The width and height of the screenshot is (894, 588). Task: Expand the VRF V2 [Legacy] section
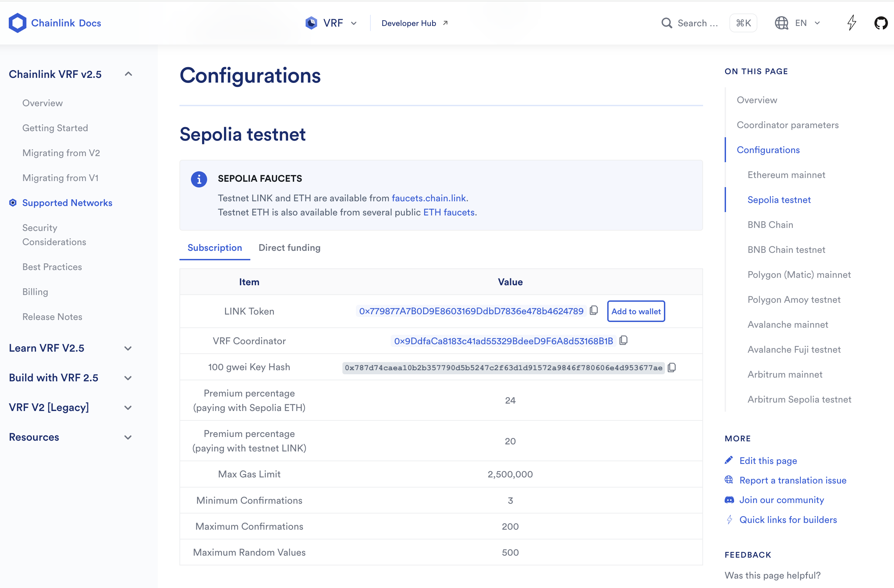click(128, 408)
